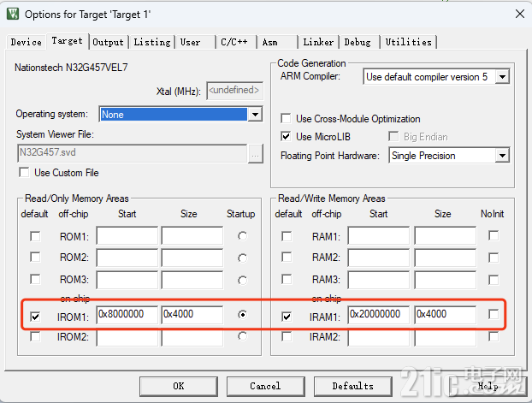Check the RAM1 default checkbox

click(x=287, y=236)
